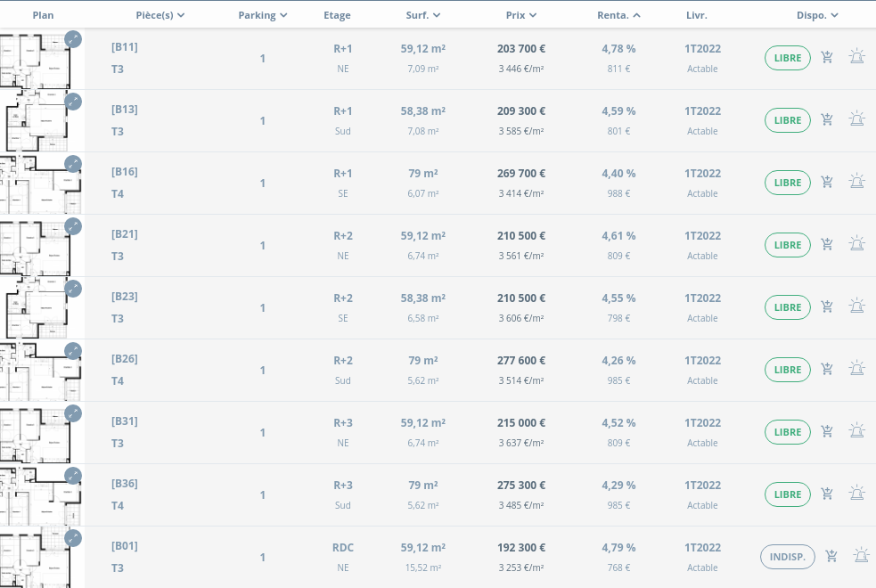Expand Parking column filter

coord(263,15)
